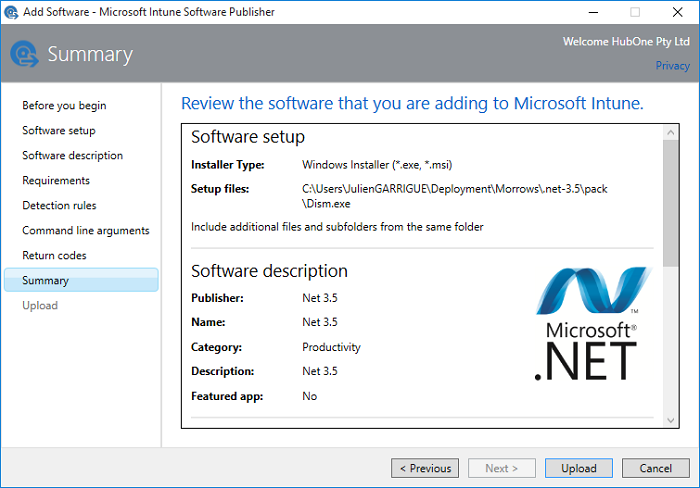Click the summary scrollbar up arrow
Image resolution: width=700 pixels, height=488 pixels.
coord(671,133)
